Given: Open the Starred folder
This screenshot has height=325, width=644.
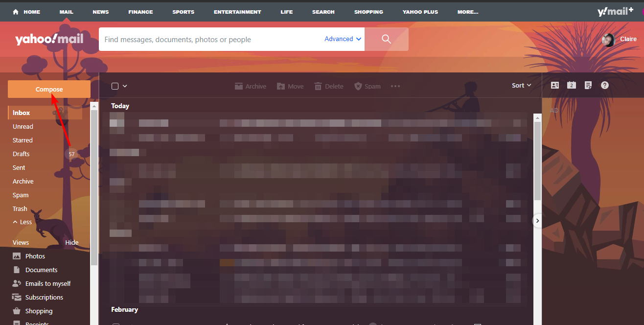Looking at the screenshot, I should 23,140.
